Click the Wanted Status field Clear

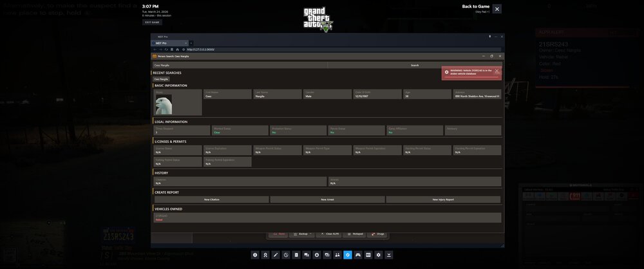(x=240, y=131)
